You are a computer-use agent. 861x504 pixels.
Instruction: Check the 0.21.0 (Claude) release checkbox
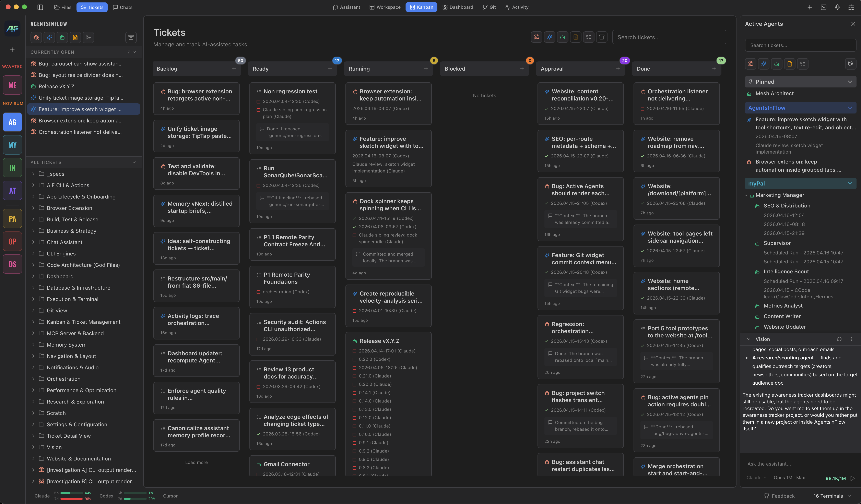click(x=354, y=376)
